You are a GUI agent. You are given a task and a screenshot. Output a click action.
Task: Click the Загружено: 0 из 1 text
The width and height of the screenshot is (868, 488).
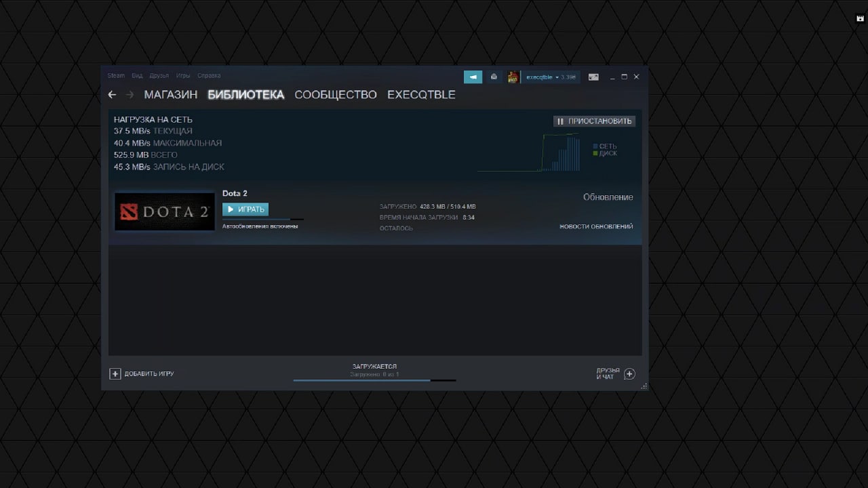pyautogui.click(x=374, y=374)
